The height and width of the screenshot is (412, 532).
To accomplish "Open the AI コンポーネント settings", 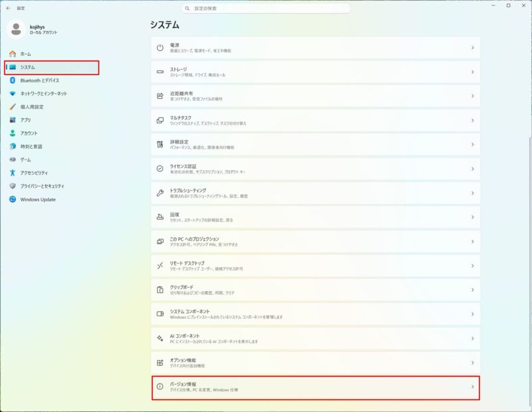I will [x=315, y=338].
